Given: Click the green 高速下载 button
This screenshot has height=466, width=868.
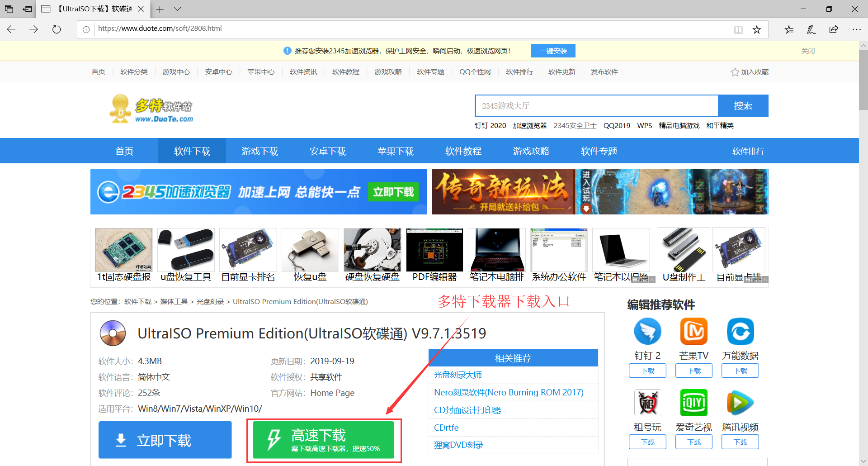Looking at the screenshot, I should tap(323, 440).
